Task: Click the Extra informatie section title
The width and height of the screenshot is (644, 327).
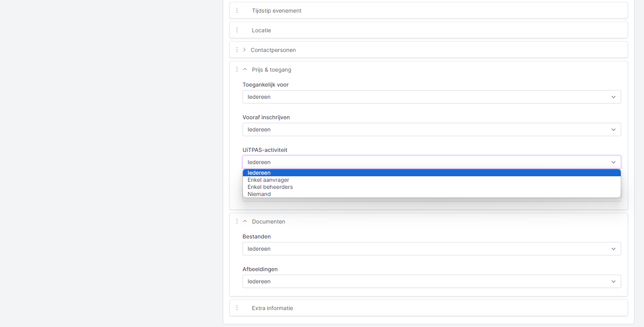Action: [x=272, y=308]
